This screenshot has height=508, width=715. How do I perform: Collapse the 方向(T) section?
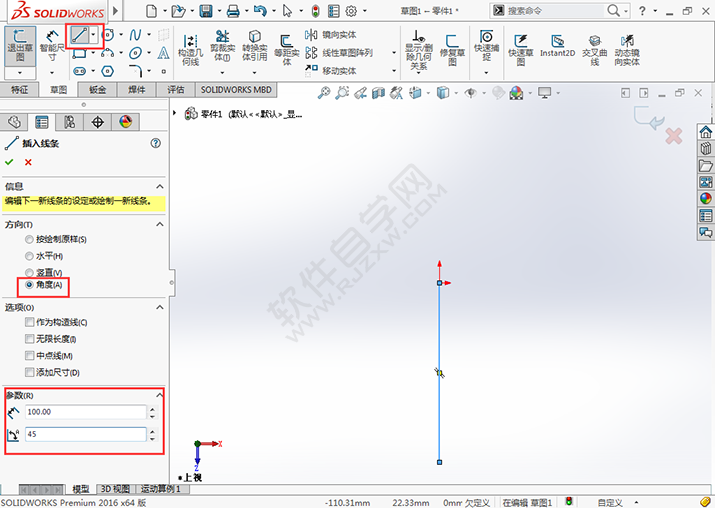(160, 224)
